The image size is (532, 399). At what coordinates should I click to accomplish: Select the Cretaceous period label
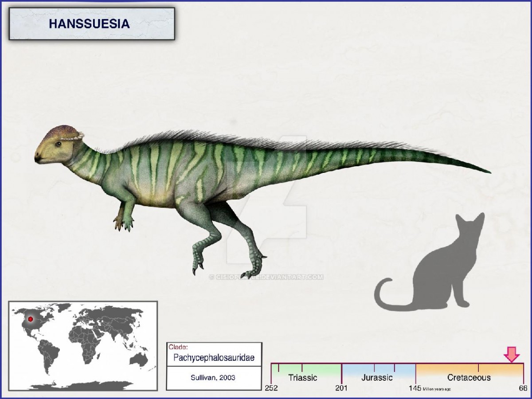coord(469,378)
